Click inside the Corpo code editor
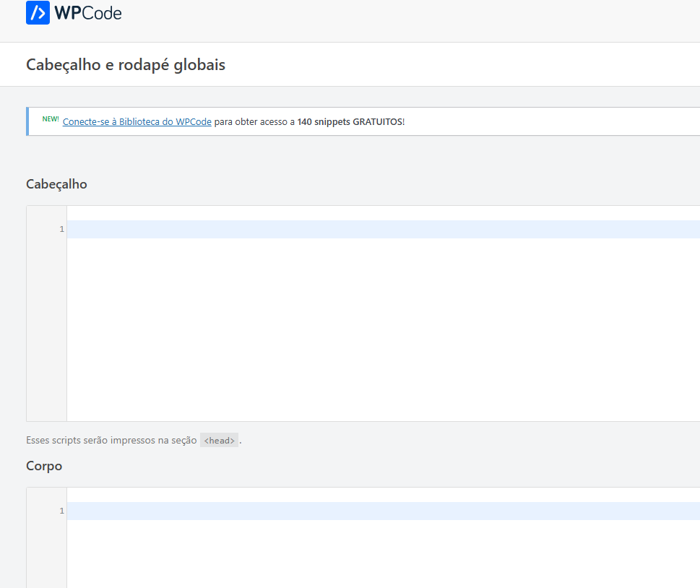 383,538
